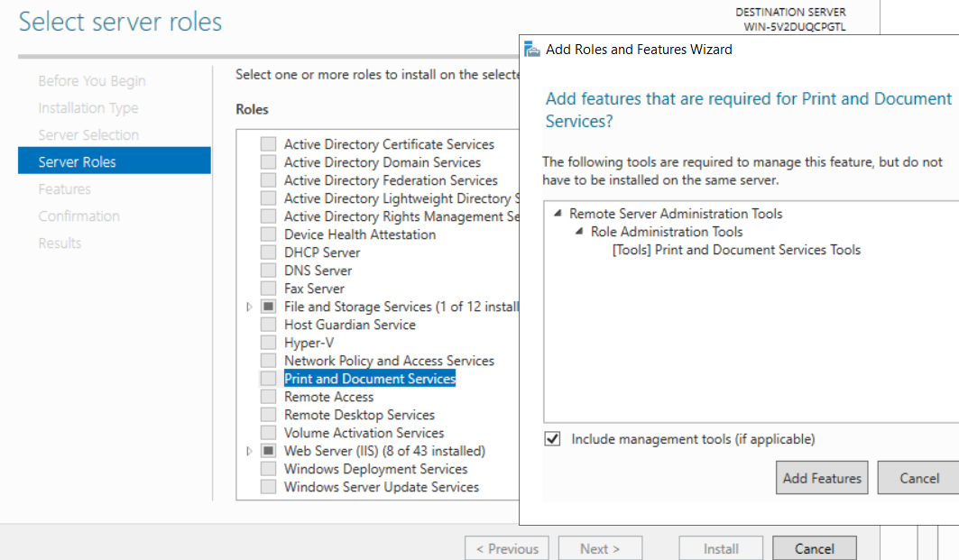The image size is (959, 560).
Task: Go to Server Selection step
Action: [x=88, y=135]
